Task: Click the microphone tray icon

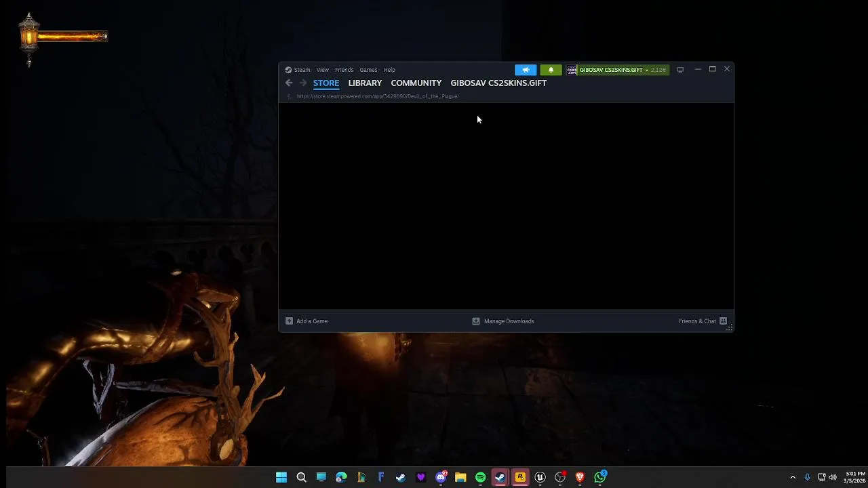Action: (807, 477)
